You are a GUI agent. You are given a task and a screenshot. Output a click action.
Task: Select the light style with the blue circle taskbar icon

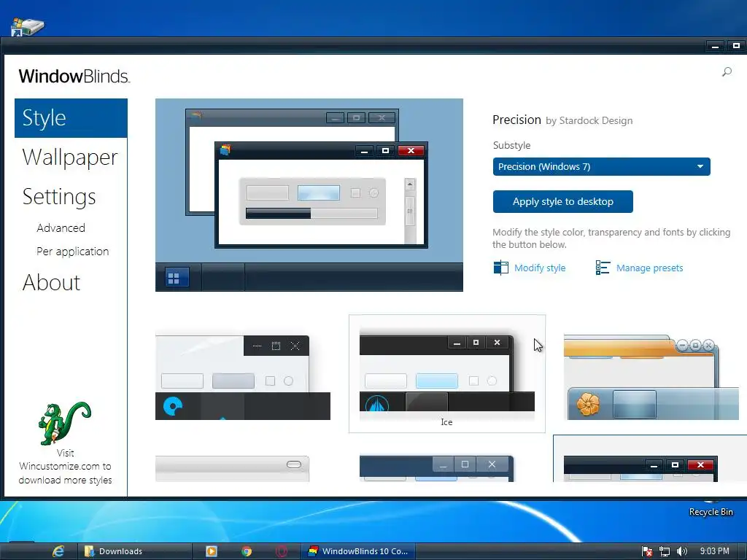(242, 378)
